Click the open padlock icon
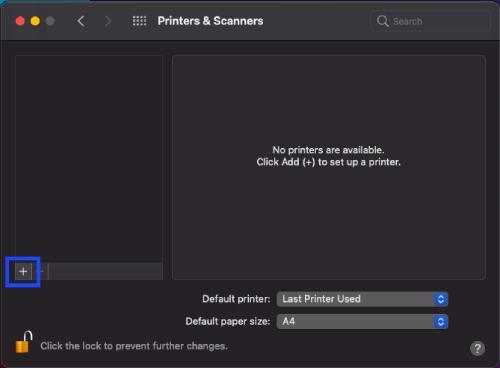This screenshot has width=500, height=368. [24, 342]
